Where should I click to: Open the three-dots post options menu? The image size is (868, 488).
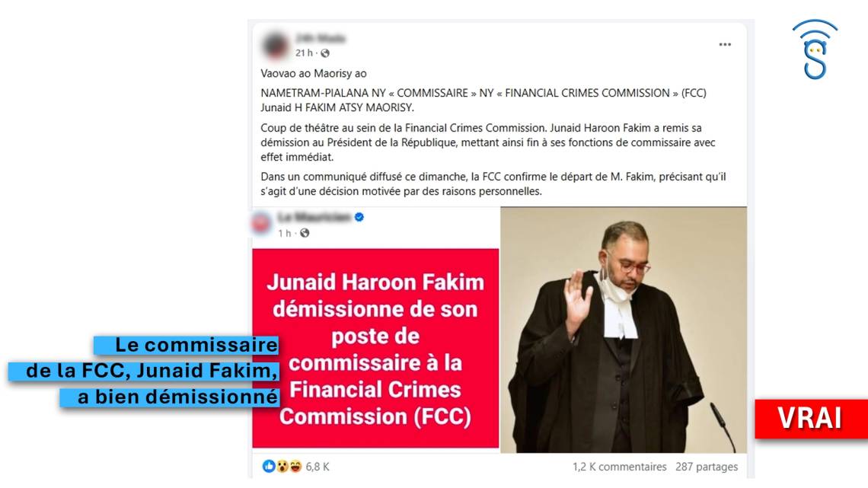725,44
